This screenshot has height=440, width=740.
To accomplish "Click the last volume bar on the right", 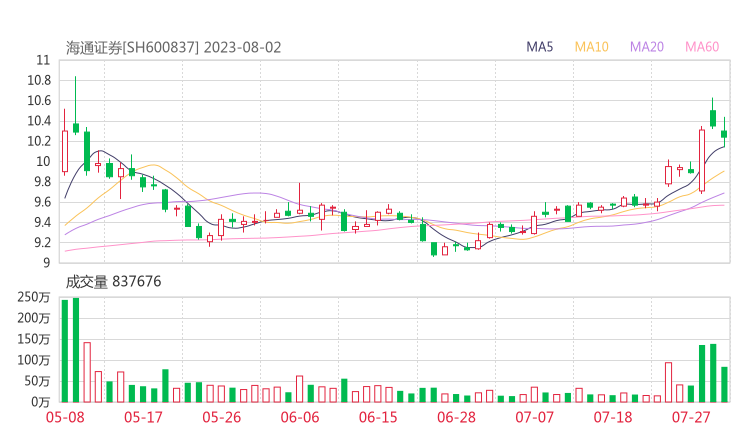I will click(x=724, y=384).
